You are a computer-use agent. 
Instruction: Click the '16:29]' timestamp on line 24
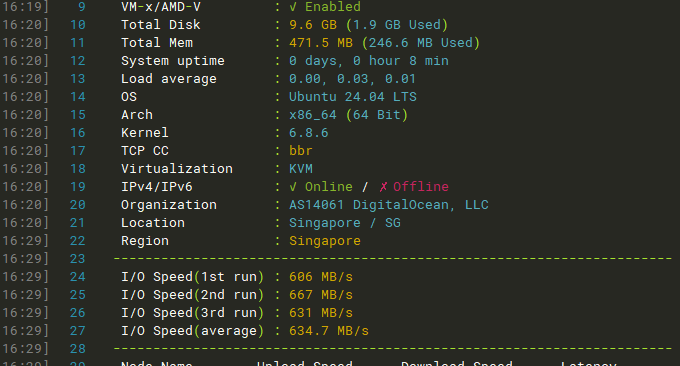point(25,277)
